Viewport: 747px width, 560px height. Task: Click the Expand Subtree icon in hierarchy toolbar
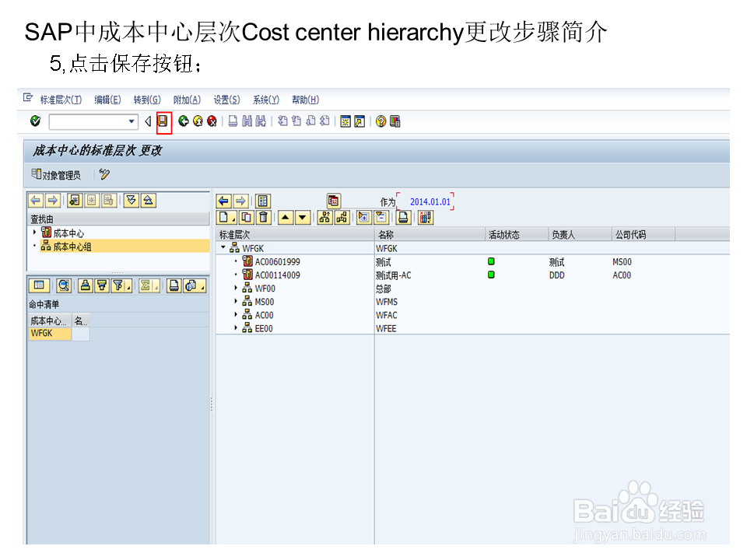pos(363,218)
